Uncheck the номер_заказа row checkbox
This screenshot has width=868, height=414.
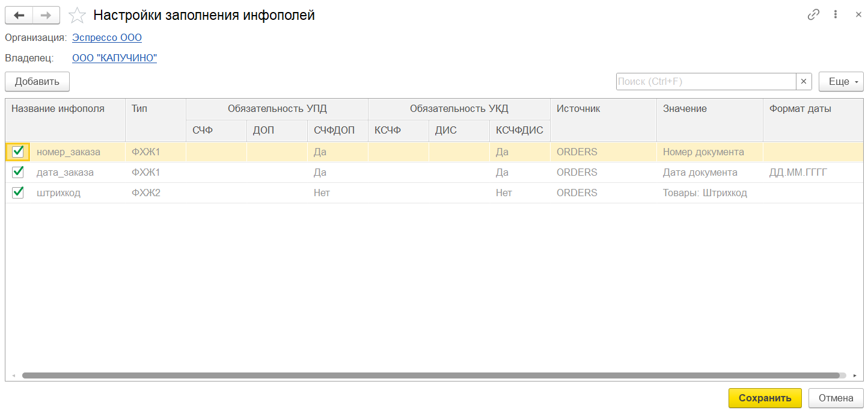[x=18, y=152]
